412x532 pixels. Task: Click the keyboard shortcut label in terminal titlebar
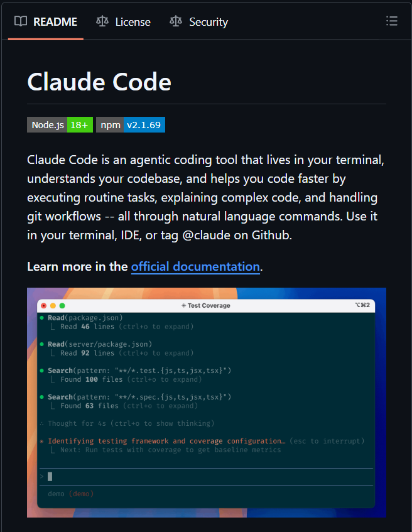point(362,305)
